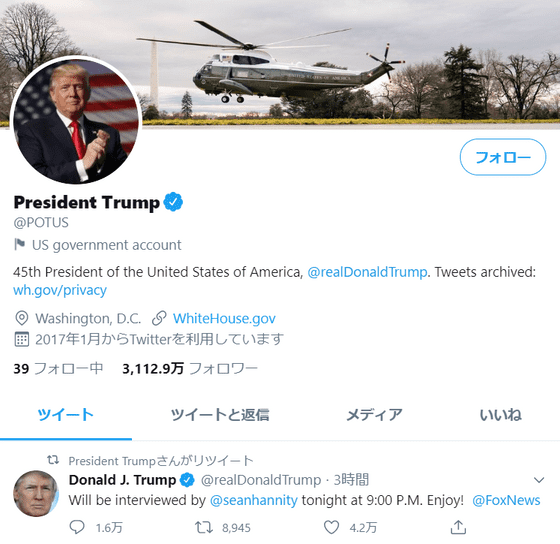The height and width of the screenshot is (544, 560).
Task: Click the calendar icon by the join date
Action: point(21,339)
